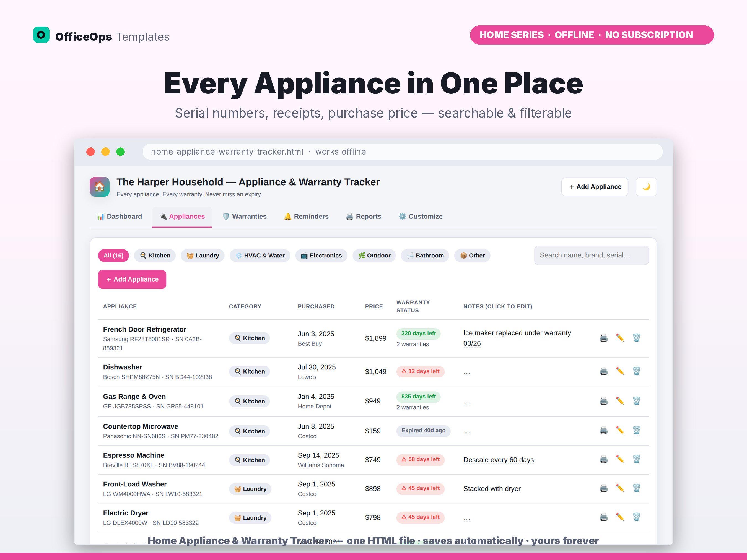Viewport: 747px width, 560px height.
Task: Click the house app logo icon
Action: coord(100,187)
